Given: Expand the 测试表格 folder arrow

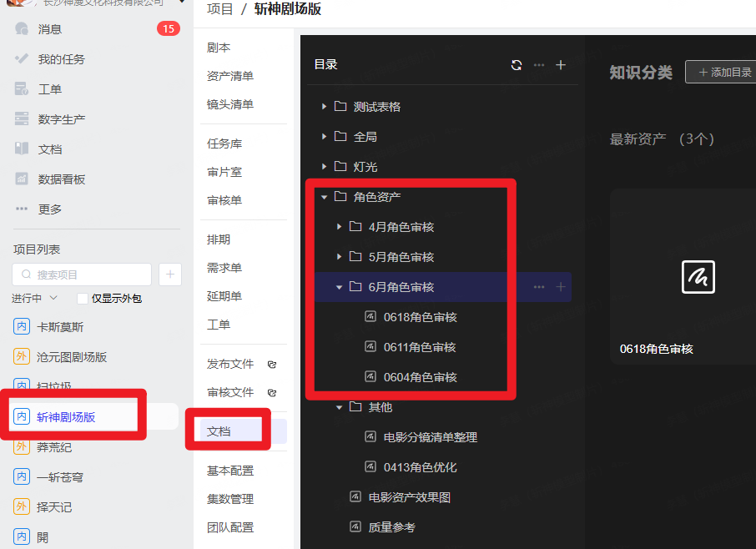Looking at the screenshot, I should 324,107.
